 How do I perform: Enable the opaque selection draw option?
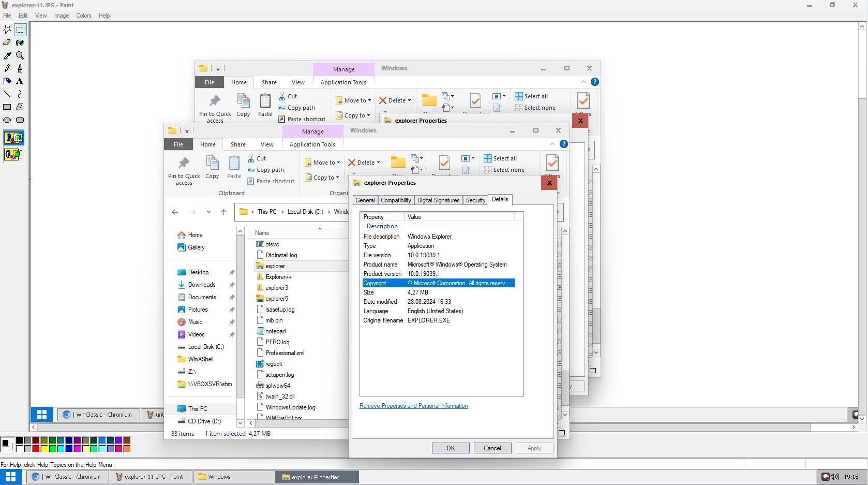[x=13, y=138]
